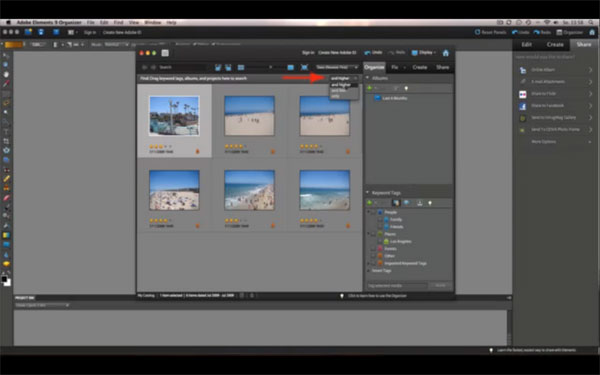
Task: Click the thumbnail grid view icon in Organizer toolbar
Action: (x=241, y=67)
